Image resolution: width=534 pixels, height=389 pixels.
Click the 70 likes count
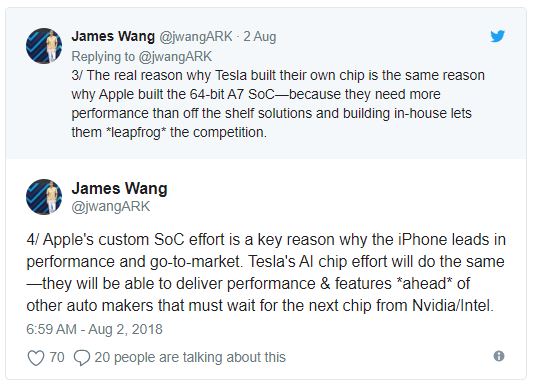[57, 358]
